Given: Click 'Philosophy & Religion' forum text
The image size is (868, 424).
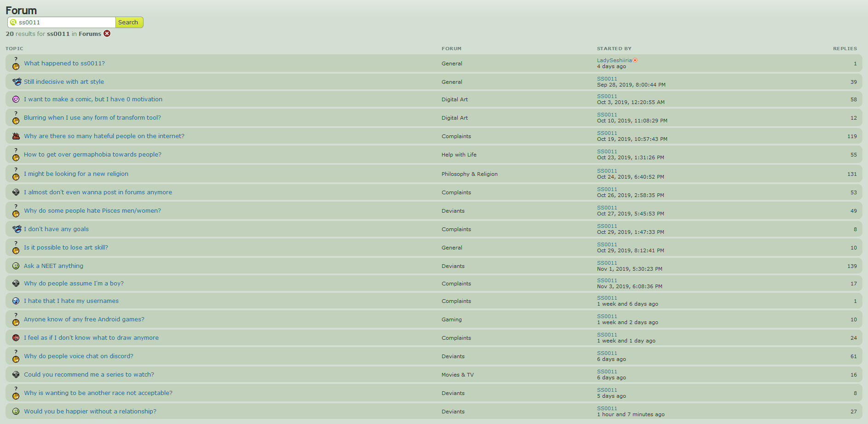Looking at the screenshot, I should coord(470,174).
